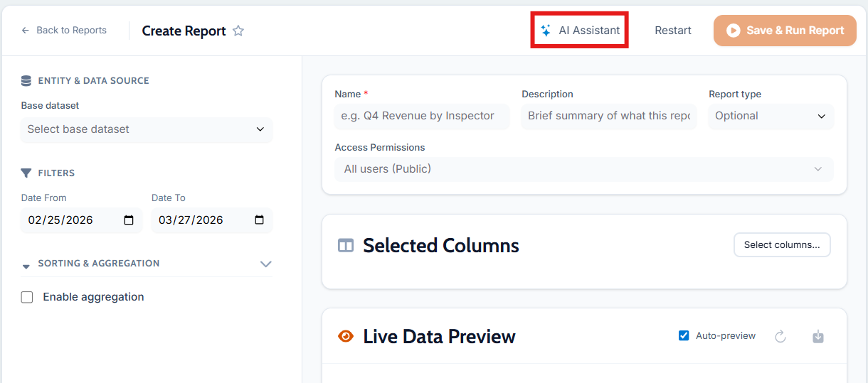868x383 pixels.
Task: Toggle the Auto-preview checkbox
Action: tap(684, 335)
